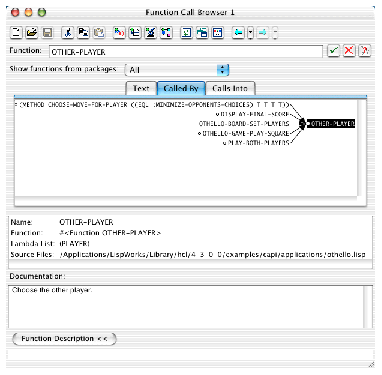The image size is (382, 375).
Task: Confirm function name with the green checkmark
Action: (x=333, y=51)
